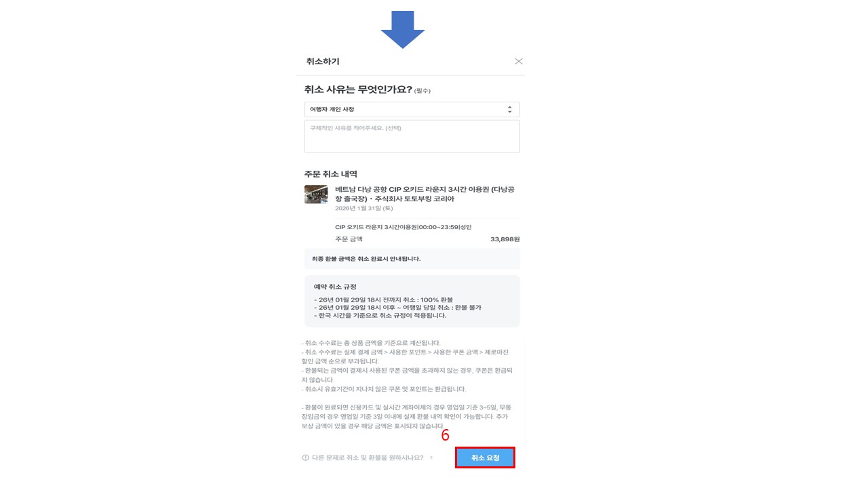
Task: Open the 다른 문제로 취소 및 환불을 원하시나요? link
Action: tap(368, 457)
